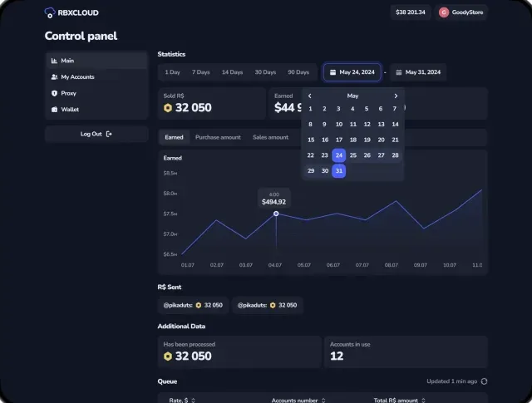Screen dimensions: 532x403
Task: Click the Has been processed coin icon
Action: point(168,356)
